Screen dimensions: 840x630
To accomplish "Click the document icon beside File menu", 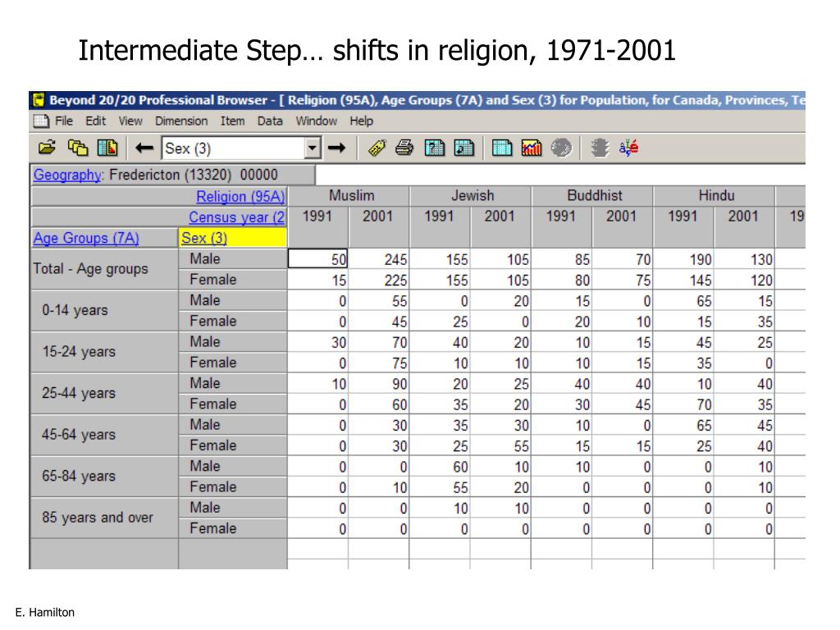I will point(41,121).
